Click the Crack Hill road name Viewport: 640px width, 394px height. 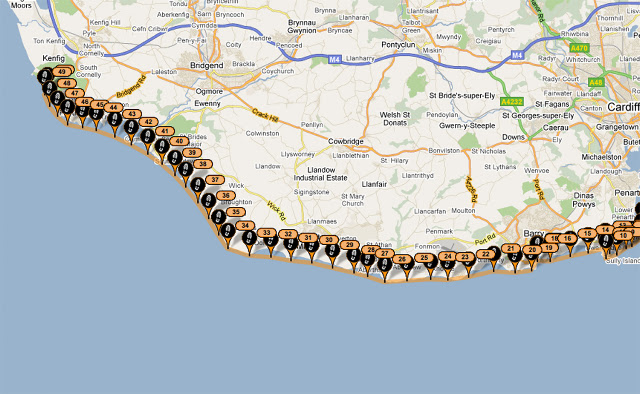[x=265, y=115]
